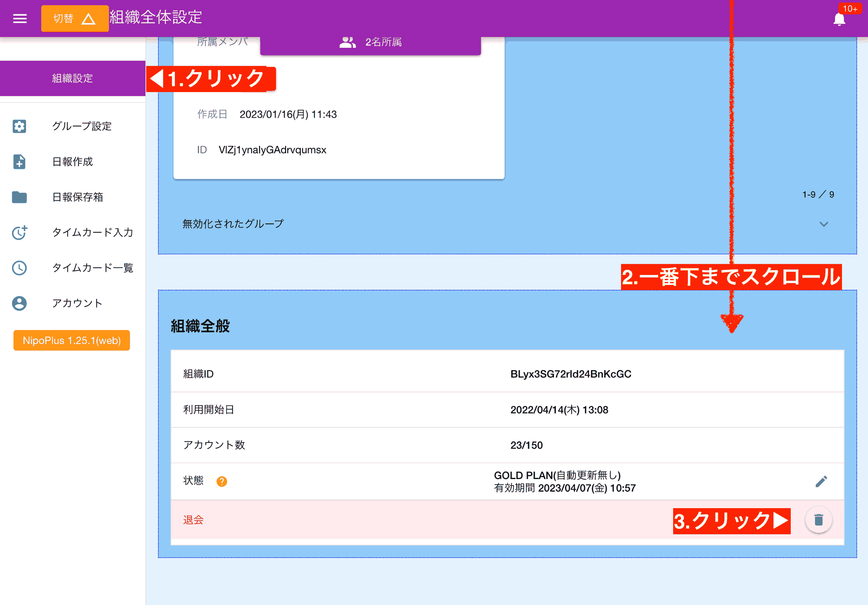868x605 pixels.
Task: Select the 組織設定 sidebar item
Action: pyautogui.click(x=72, y=78)
